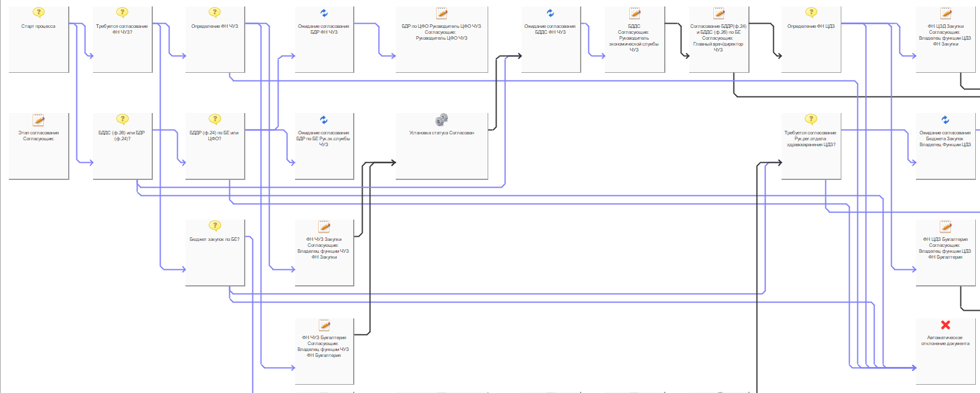
Task: Click question icon on 'Бюджет закупок по БЕ?'
Action: [214, 226]
